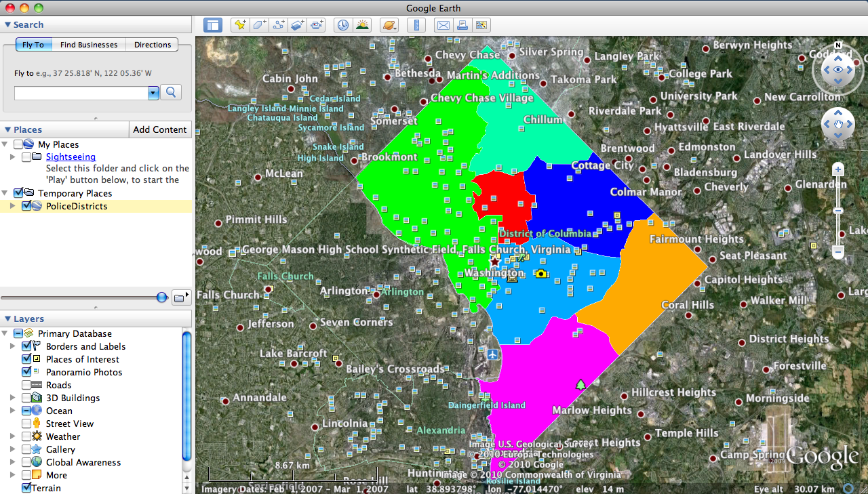Select the Add Path tool
868x494 pixels.
pyautogui.click(x=278, y=25)
